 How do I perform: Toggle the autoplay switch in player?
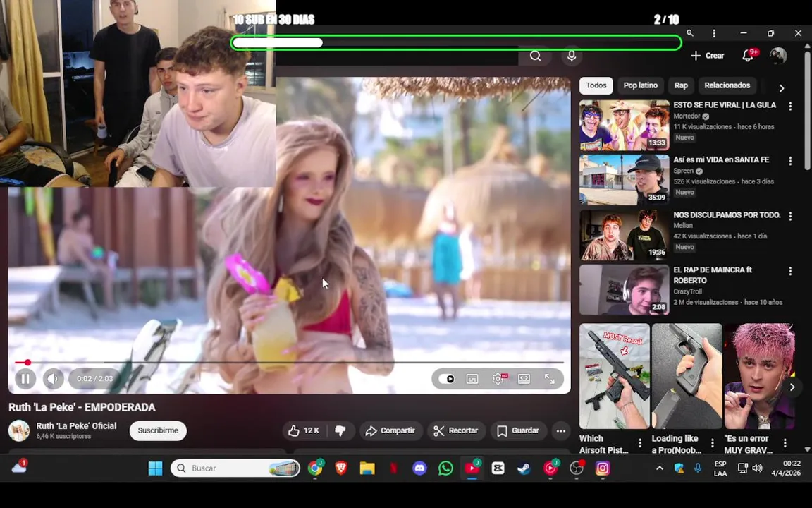coord(446,379)
